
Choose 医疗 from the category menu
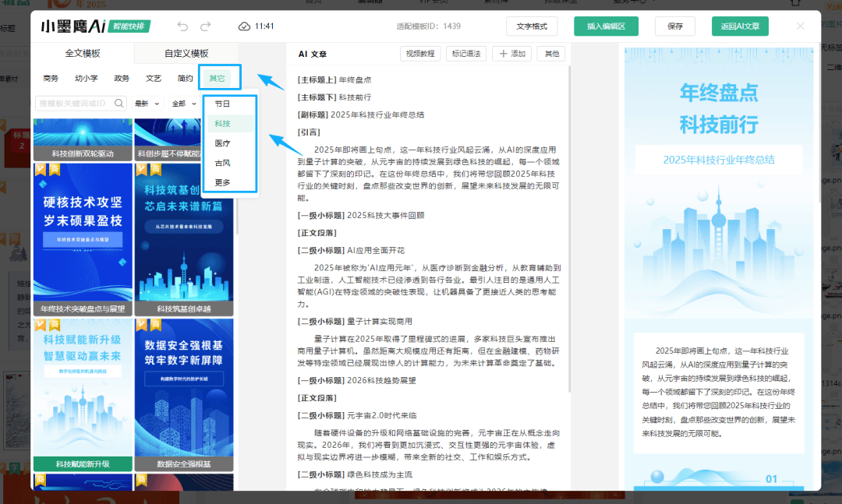(x=223, y=143)
